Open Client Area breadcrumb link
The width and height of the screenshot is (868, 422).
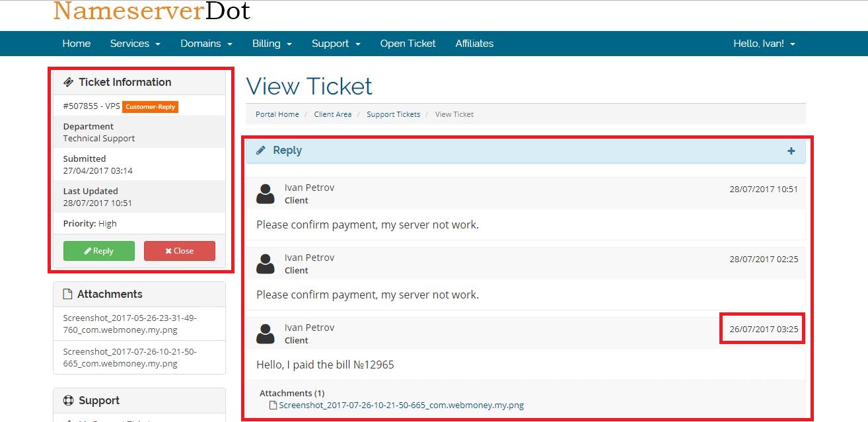(x=333, y=114)
